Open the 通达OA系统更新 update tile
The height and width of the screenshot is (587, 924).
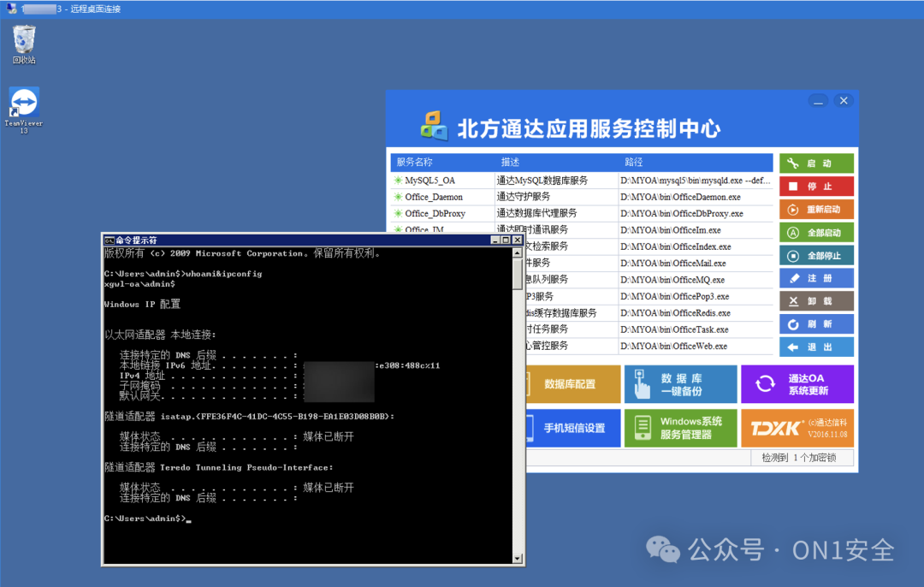coord(797,384)
